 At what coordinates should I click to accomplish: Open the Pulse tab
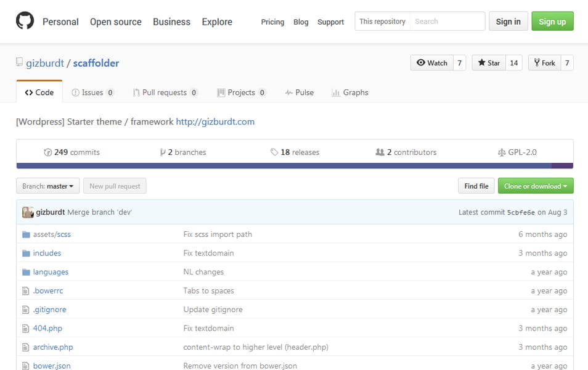(300, 92)
